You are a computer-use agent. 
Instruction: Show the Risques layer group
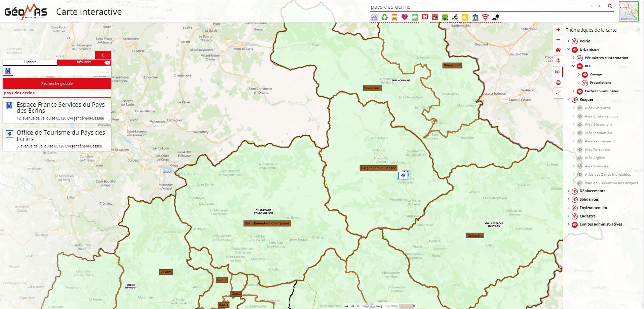pos(575,100)
